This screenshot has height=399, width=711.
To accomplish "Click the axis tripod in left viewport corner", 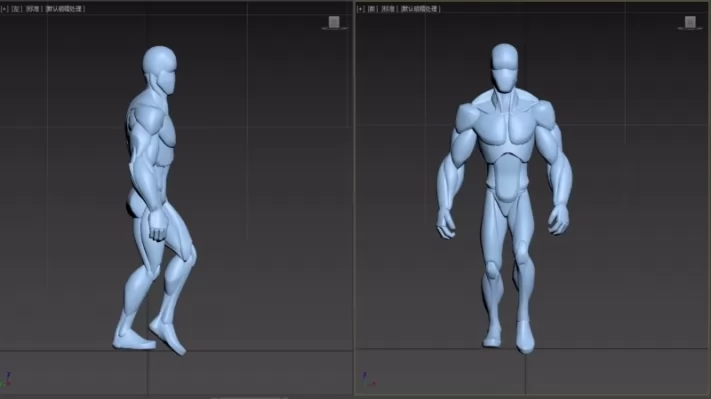I will (6, 380).
